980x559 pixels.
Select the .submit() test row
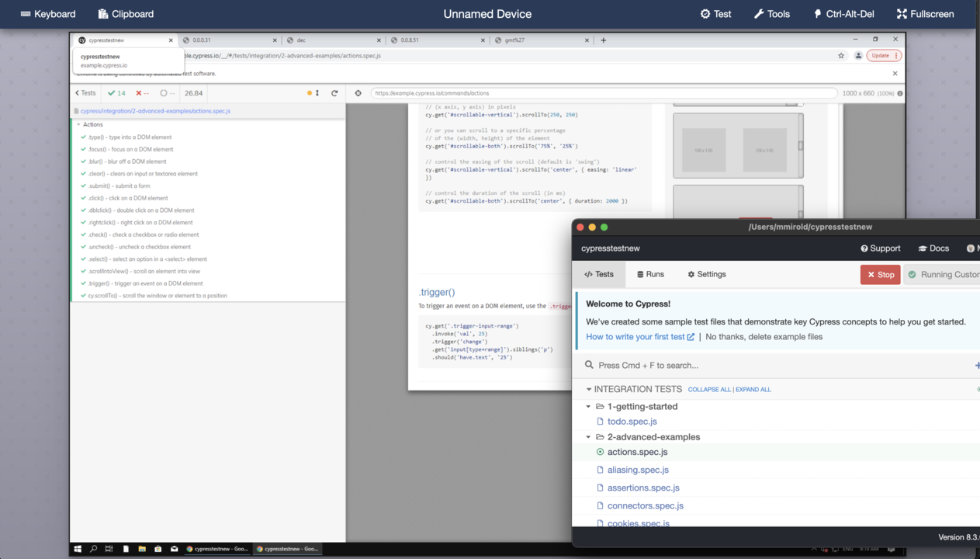click(x=208, y=186)
